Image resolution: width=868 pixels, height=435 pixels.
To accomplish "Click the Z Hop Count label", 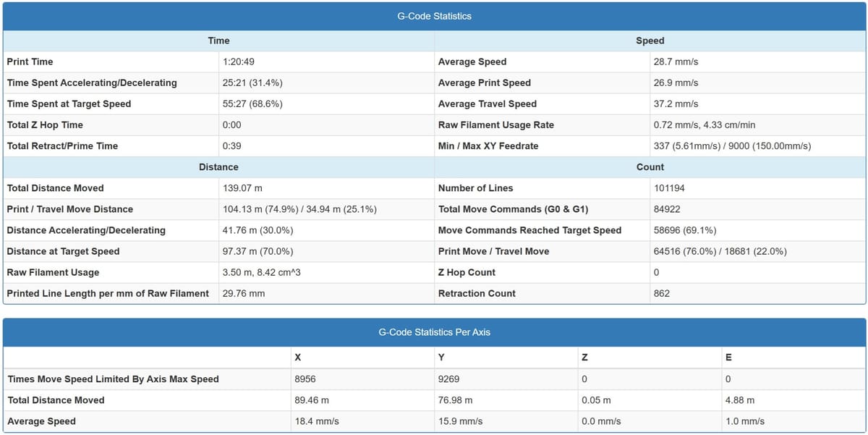I will pyautogui.click(x=467, y=272).
